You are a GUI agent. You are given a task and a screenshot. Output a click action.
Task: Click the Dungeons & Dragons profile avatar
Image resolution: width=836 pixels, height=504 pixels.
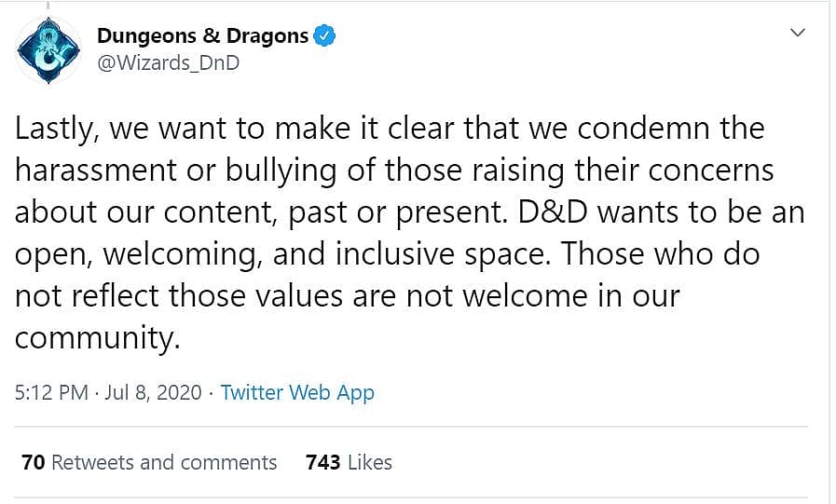48,50
